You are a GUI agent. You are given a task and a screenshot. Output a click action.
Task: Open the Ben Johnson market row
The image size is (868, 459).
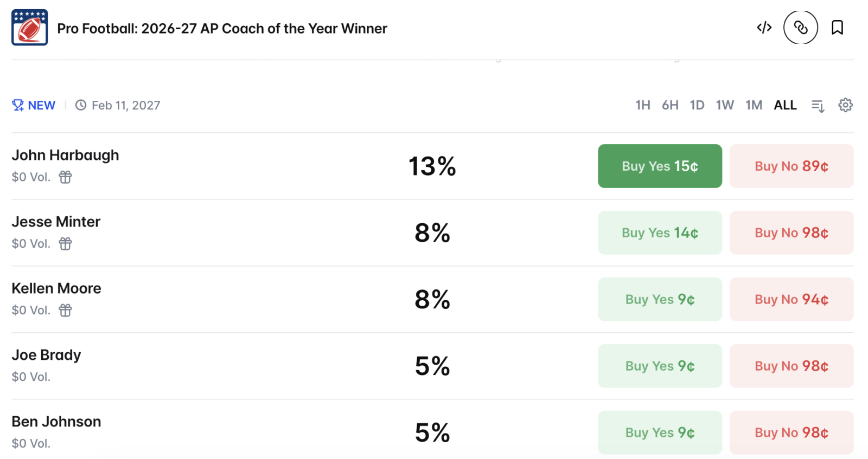tap(432, 432)
